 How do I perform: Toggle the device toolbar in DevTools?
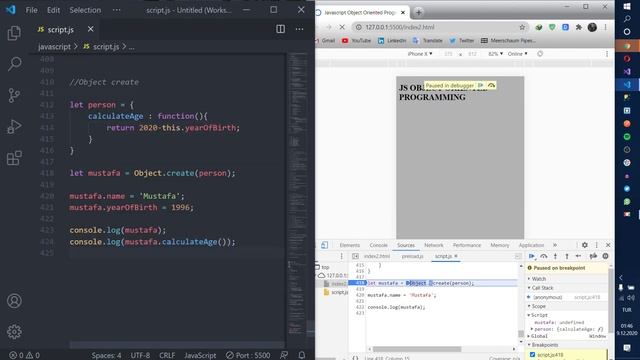point(324,245)
